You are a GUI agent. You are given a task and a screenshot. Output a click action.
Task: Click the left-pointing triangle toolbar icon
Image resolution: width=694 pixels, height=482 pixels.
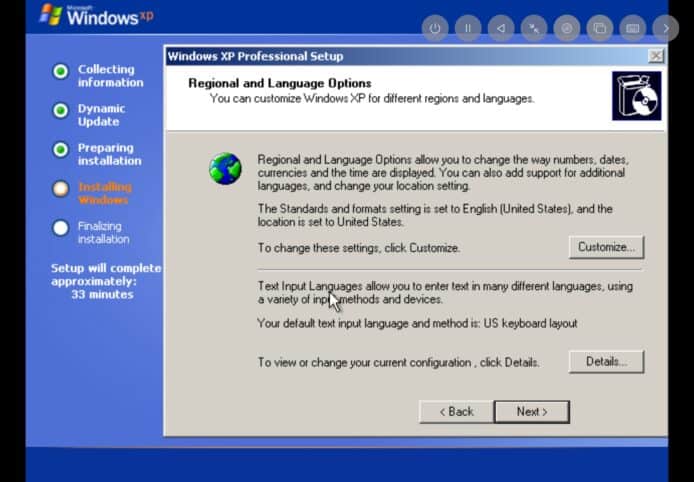[500, 28]
